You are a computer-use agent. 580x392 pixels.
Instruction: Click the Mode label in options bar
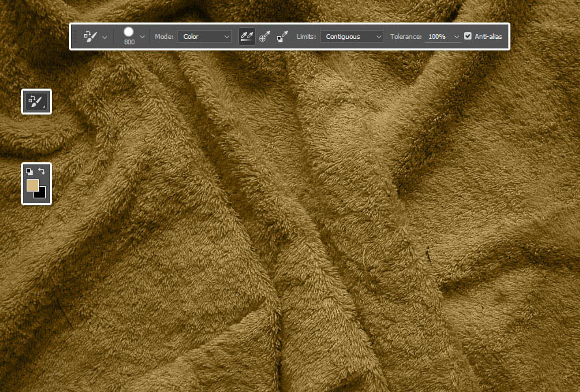pyautogui.click(x=164, y=37)
